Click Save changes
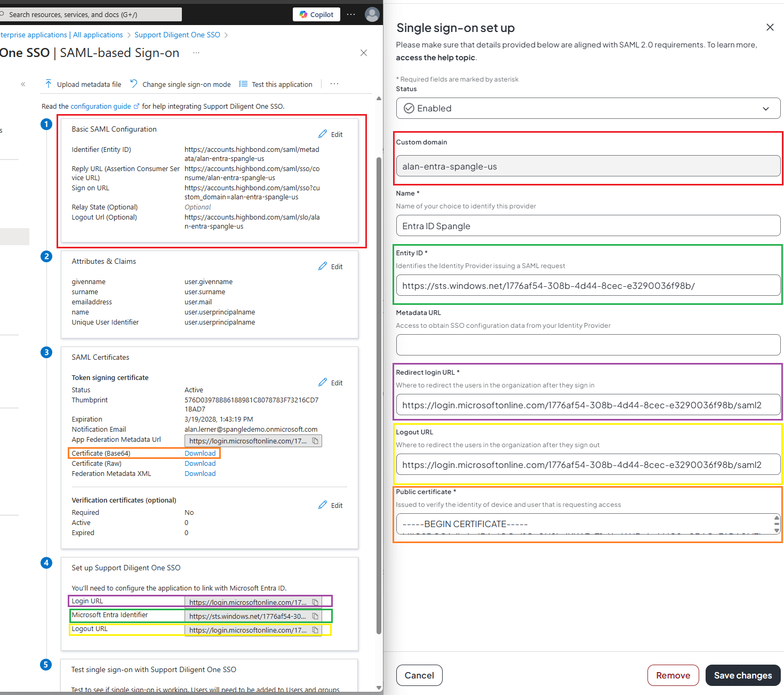This screenshot has height=695, width=784. [x=743, y=675]
